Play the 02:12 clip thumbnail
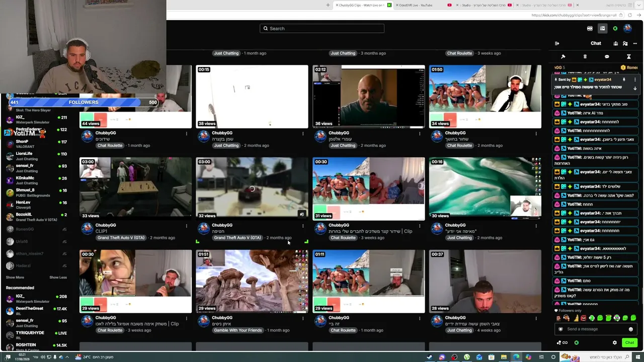The image size is (644, 362). coord(369,97)
